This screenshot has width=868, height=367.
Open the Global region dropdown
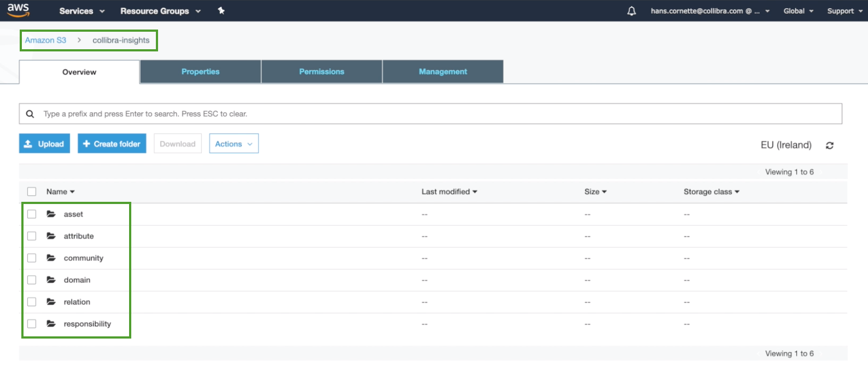pos(798,11)
